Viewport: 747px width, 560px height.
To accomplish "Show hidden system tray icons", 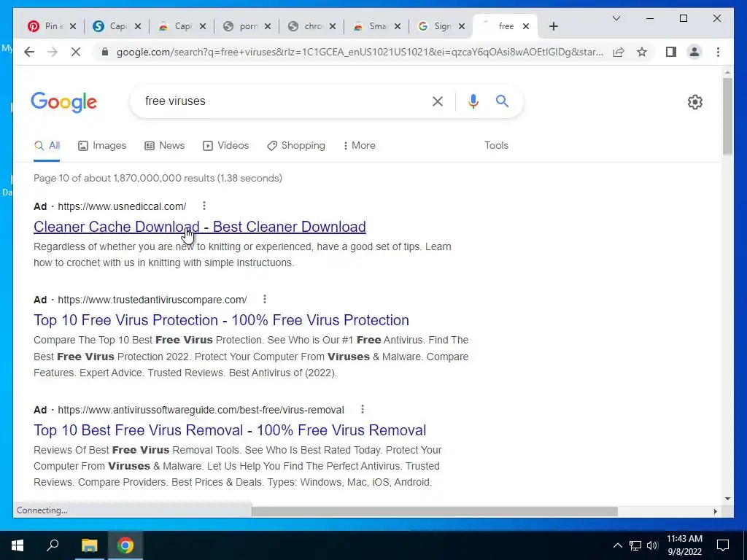I will click(x=617, y=545).
